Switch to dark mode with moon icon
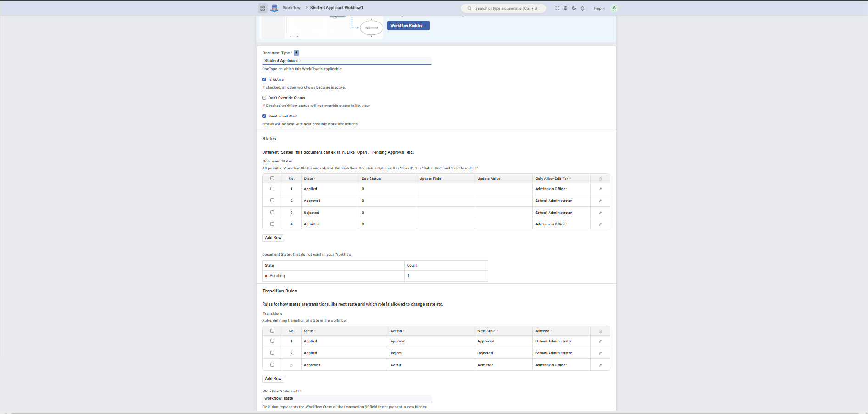This screenshot has width=868, height=414. coord(574,8)
